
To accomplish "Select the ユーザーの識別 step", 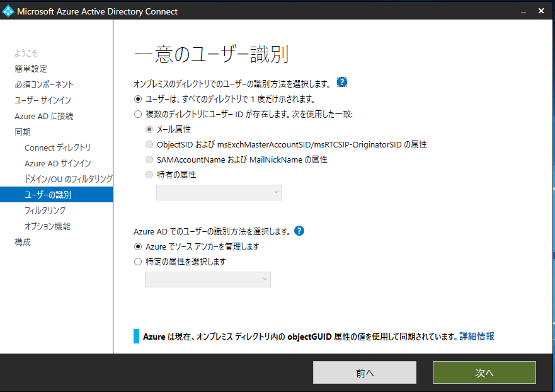I will (x=56, y=195).
